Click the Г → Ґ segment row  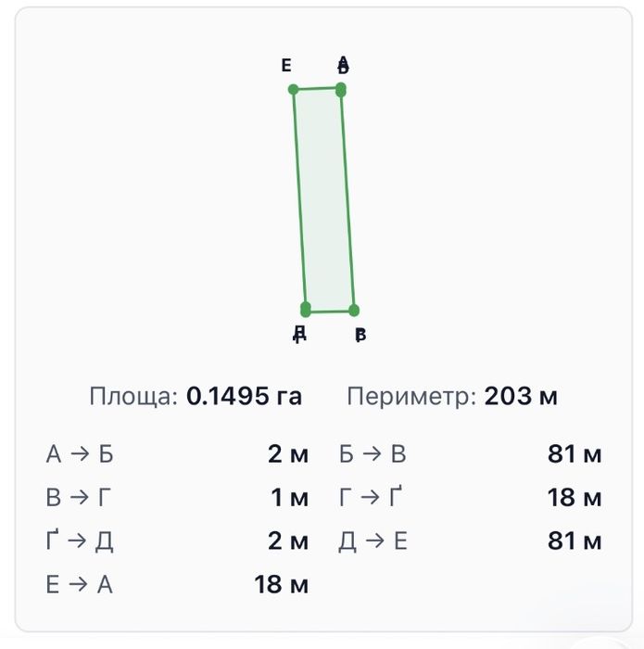[471, 497]
